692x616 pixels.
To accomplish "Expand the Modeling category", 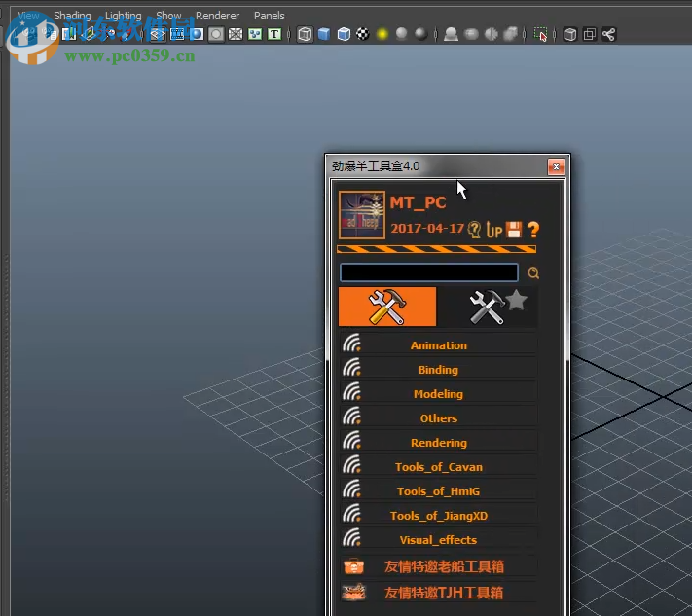I will pyautogui.click(x=438, y=393).
